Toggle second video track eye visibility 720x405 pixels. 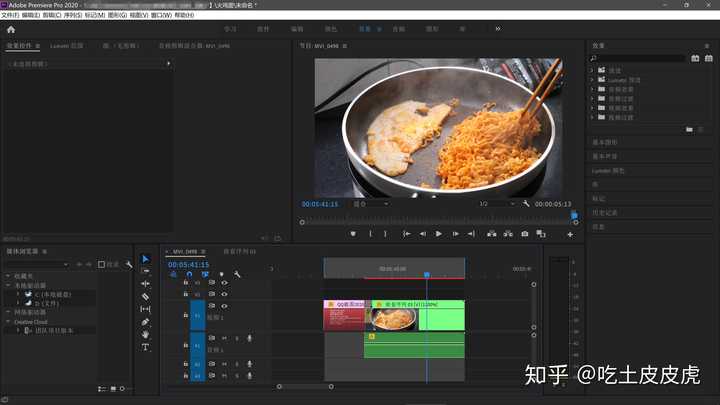click(224, 294)
